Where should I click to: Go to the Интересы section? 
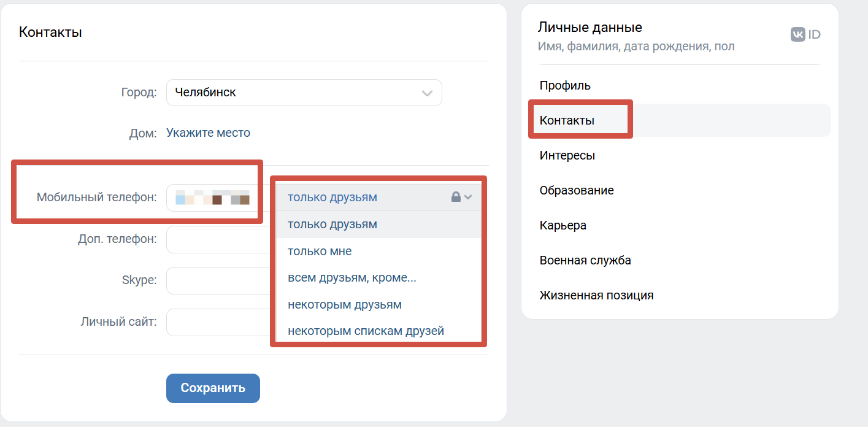coord(567,155)
